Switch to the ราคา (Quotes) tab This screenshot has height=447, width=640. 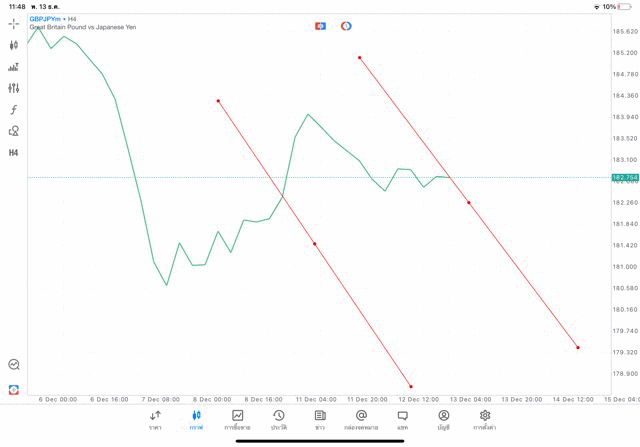(x=155, y=419)
